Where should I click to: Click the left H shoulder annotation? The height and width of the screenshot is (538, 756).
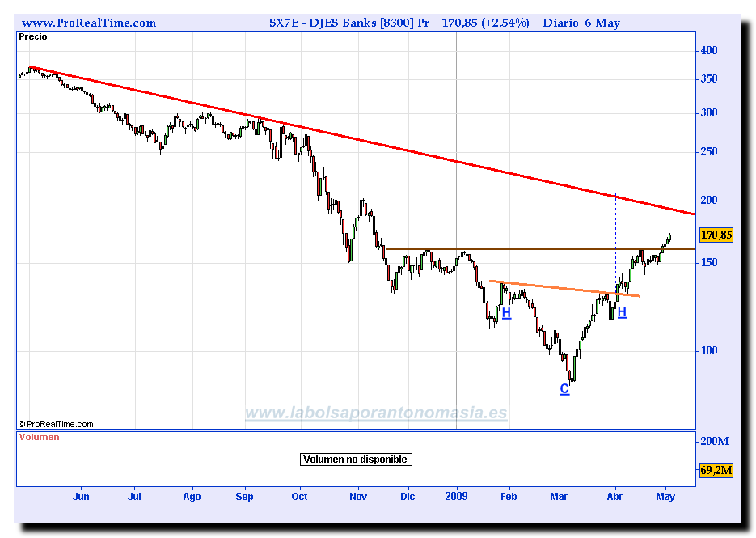point(506,313)
